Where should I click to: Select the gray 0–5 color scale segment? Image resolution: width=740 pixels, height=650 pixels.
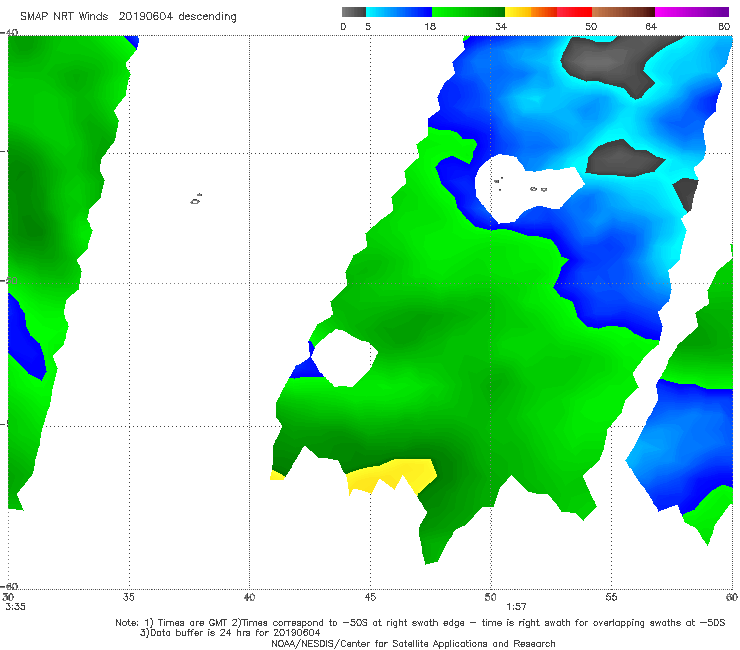[x=353, y=12]
